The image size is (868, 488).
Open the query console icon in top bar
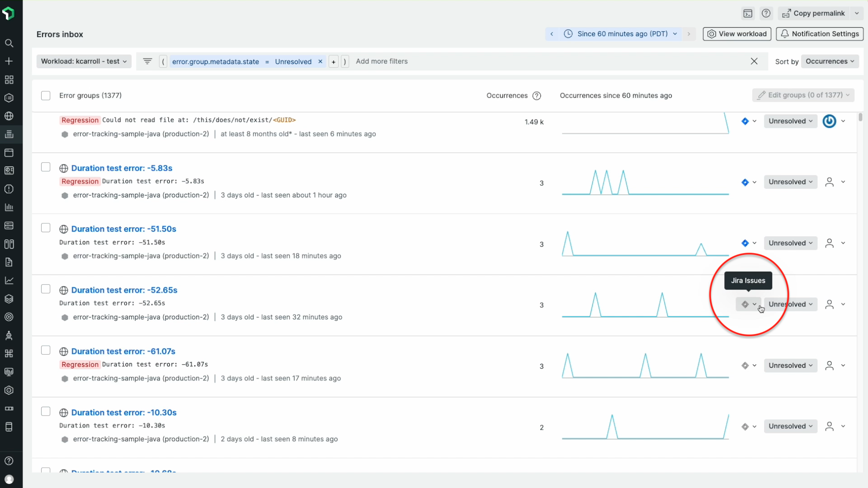coord(748,14)
